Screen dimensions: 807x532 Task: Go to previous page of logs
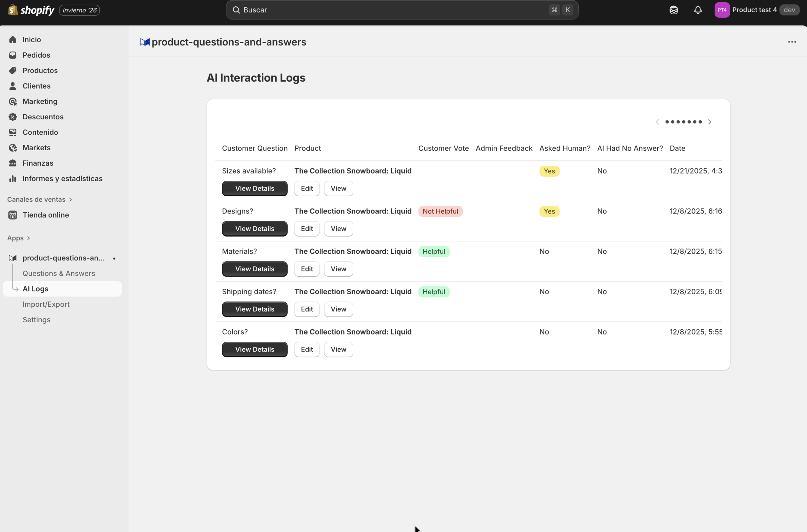tap(657, 122)
